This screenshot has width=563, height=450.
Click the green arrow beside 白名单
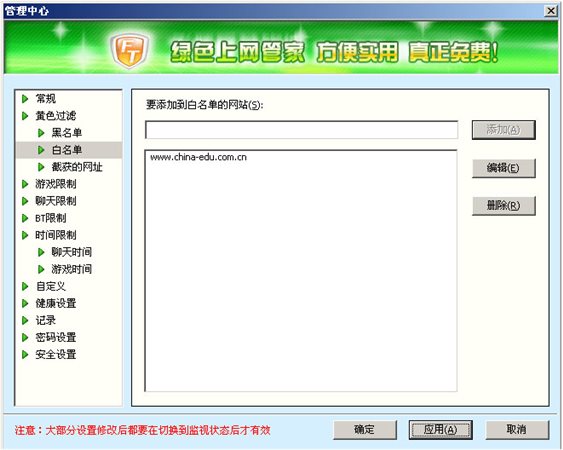click(41, 150)
